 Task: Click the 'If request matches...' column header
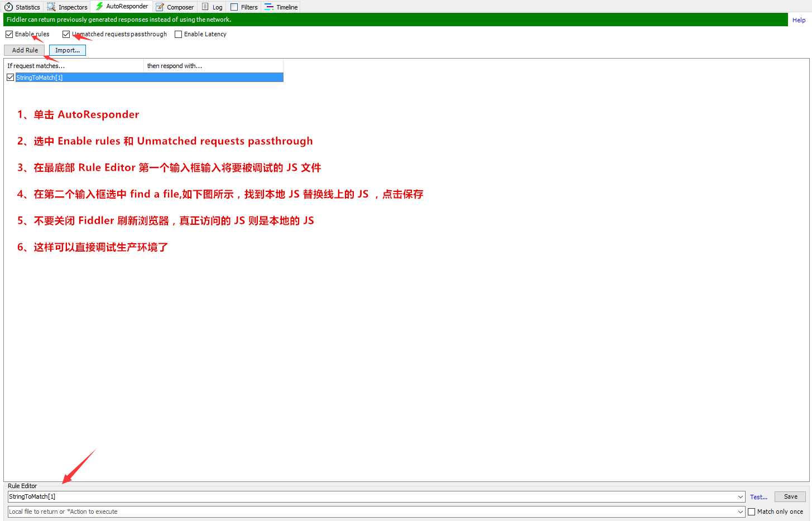point(74,66)
